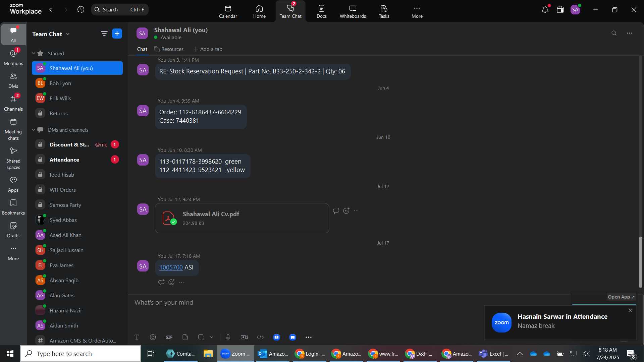
Task: Open more options for the Cv.pdf message
Action: (356, 211)
